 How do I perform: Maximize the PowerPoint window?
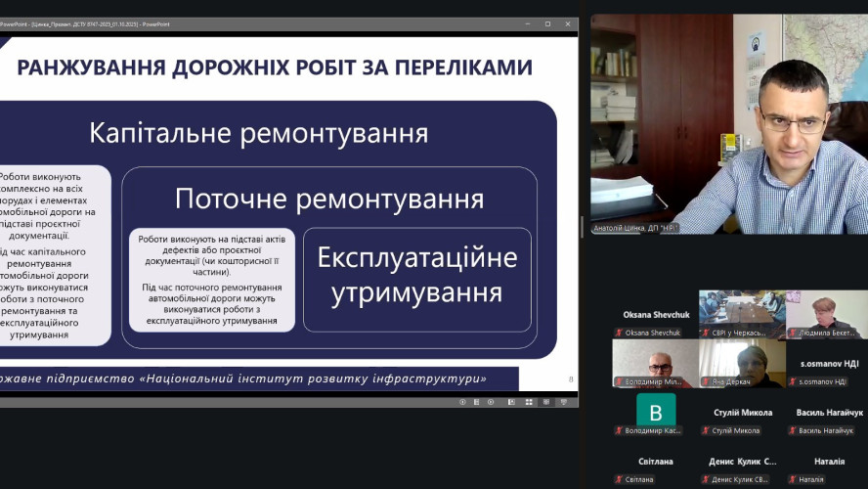point(547,23)
